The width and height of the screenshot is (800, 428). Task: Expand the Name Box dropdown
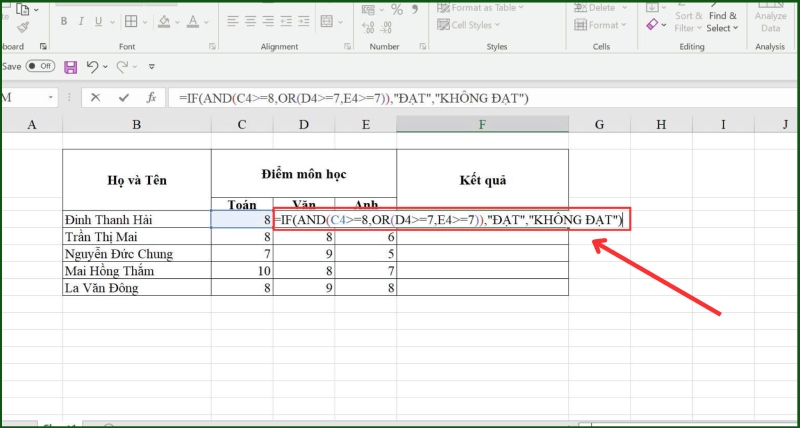(x=51, y=97)
